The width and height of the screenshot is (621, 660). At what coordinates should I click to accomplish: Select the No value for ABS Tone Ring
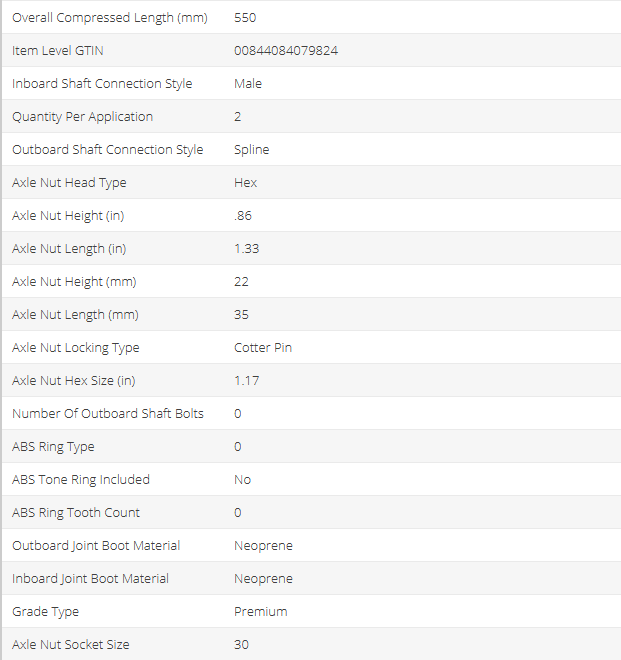click(x=242, y=479)
